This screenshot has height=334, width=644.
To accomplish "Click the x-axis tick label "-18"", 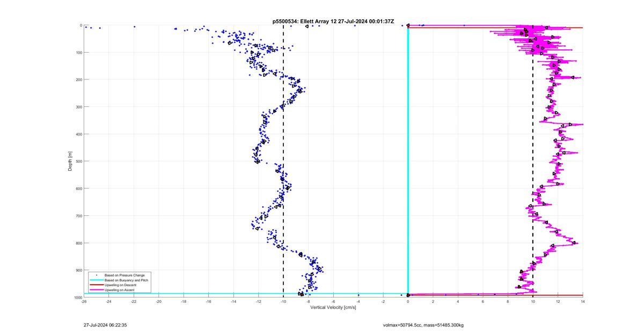I will [184, 301].
